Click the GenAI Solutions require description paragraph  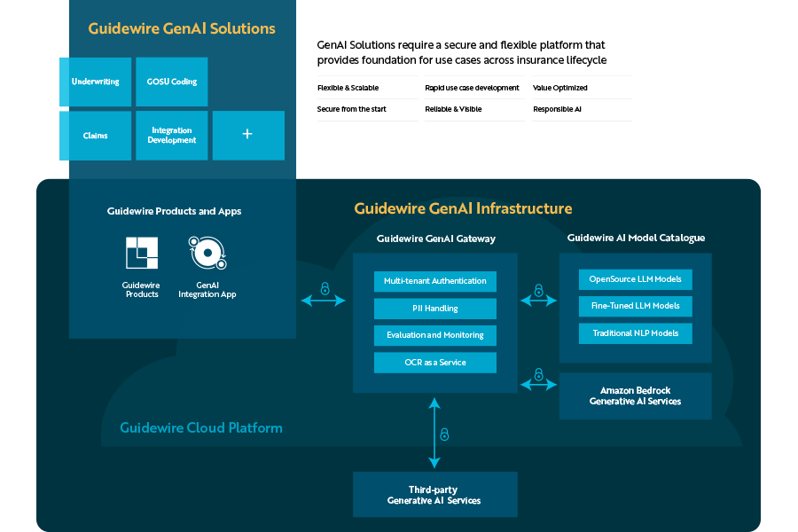(462, 52)
